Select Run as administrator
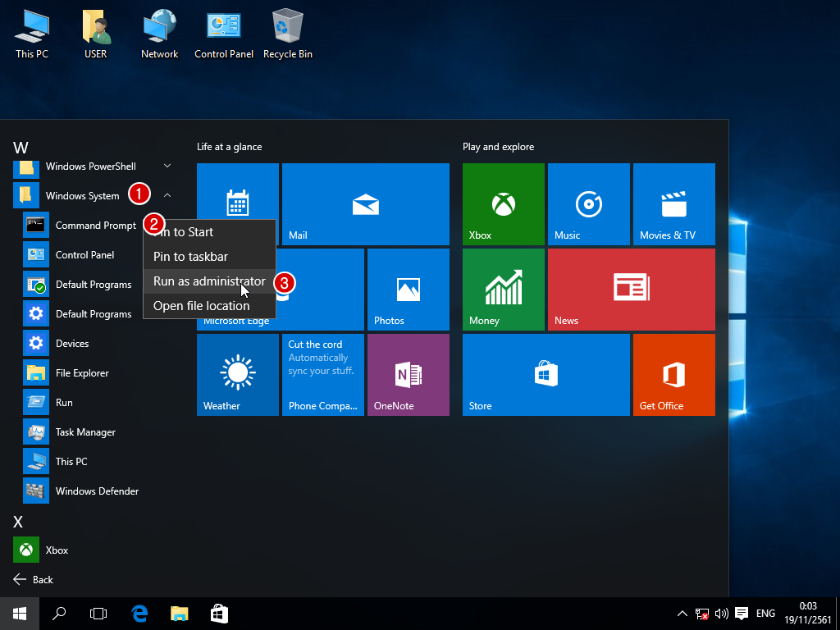The width and height of the screenshot is (840, 630). [x=209, y=281]
